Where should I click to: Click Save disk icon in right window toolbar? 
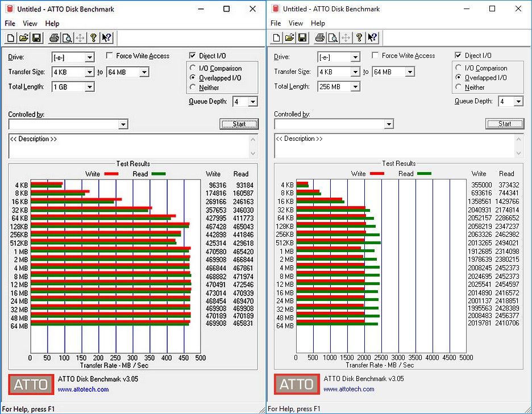coord(302,37)
